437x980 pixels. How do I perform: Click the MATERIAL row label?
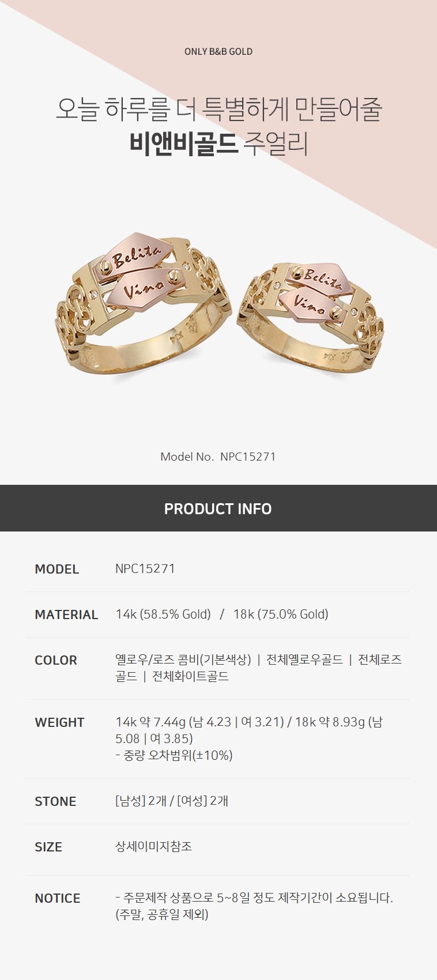tap(66, 615)
